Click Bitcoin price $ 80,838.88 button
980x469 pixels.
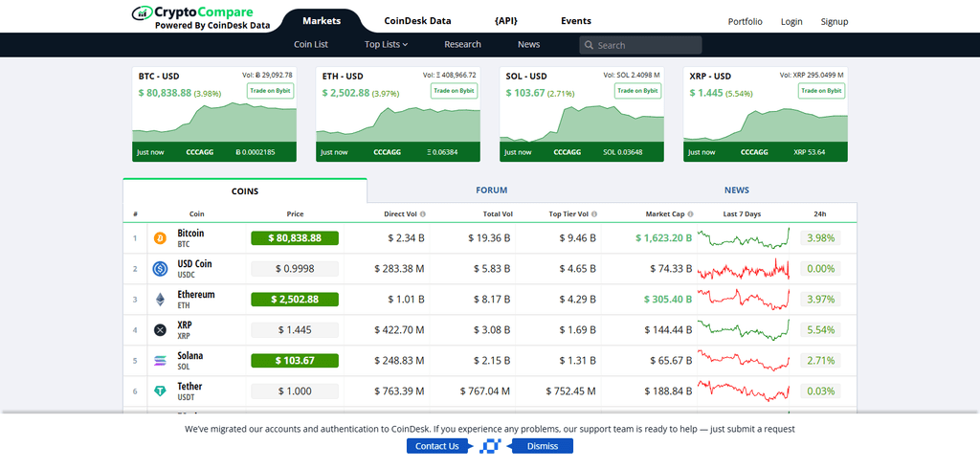click(x=295, y=238)
